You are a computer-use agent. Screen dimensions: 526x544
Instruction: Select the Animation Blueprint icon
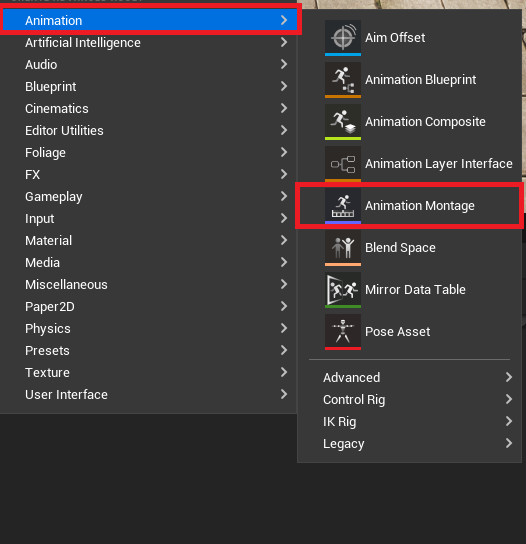coord(343,80)
